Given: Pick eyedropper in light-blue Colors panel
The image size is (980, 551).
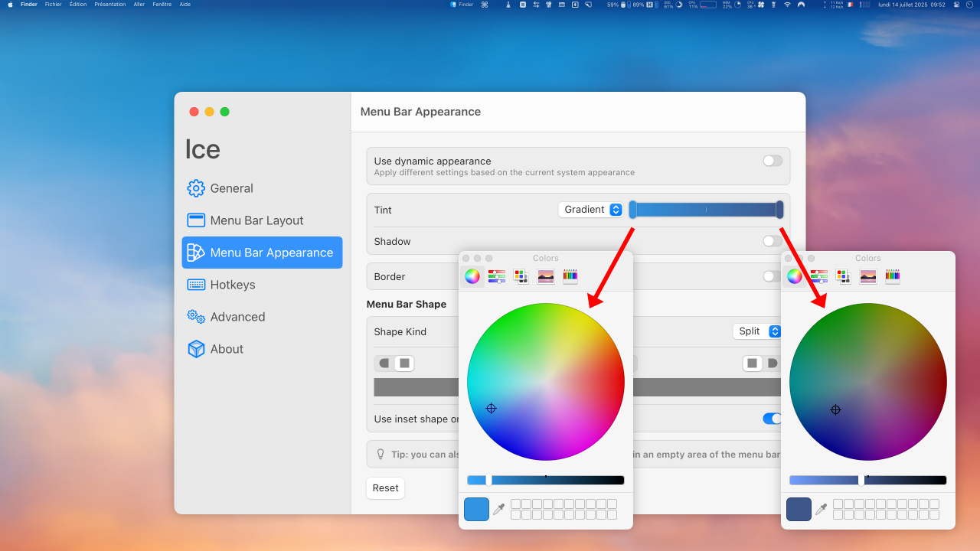Looking at the screenshot, I should click(x=498, y=509).
